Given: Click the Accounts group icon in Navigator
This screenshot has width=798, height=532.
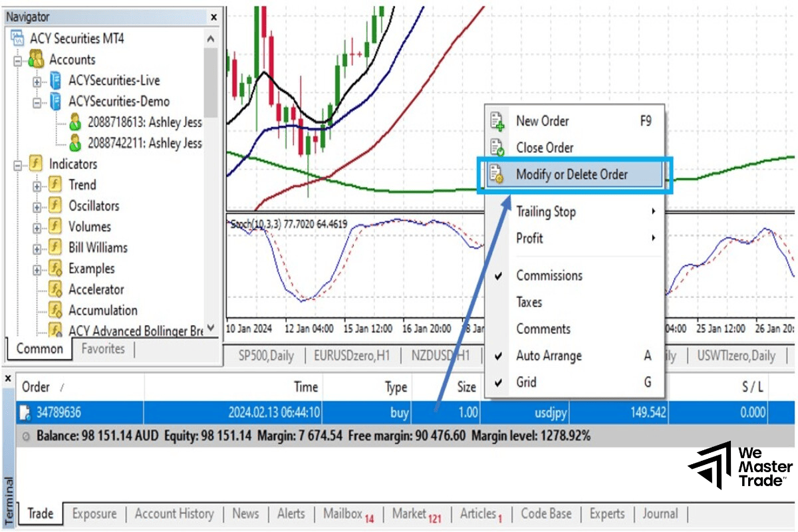Looking at the screenshot, I should 37,60.
